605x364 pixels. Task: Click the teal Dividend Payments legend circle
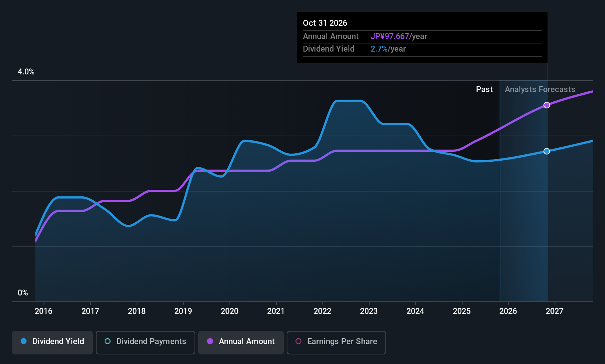(x=108, y=342)
